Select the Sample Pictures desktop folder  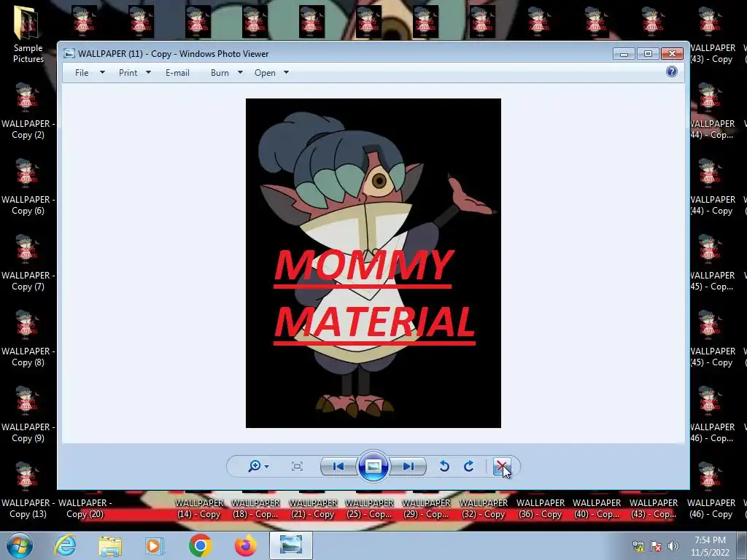(x=28, y=34)
